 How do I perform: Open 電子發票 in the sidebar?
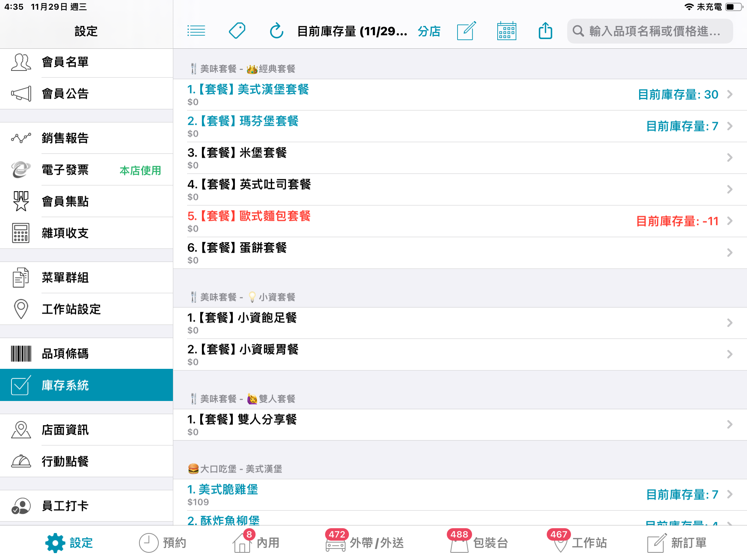pos(86,170)
